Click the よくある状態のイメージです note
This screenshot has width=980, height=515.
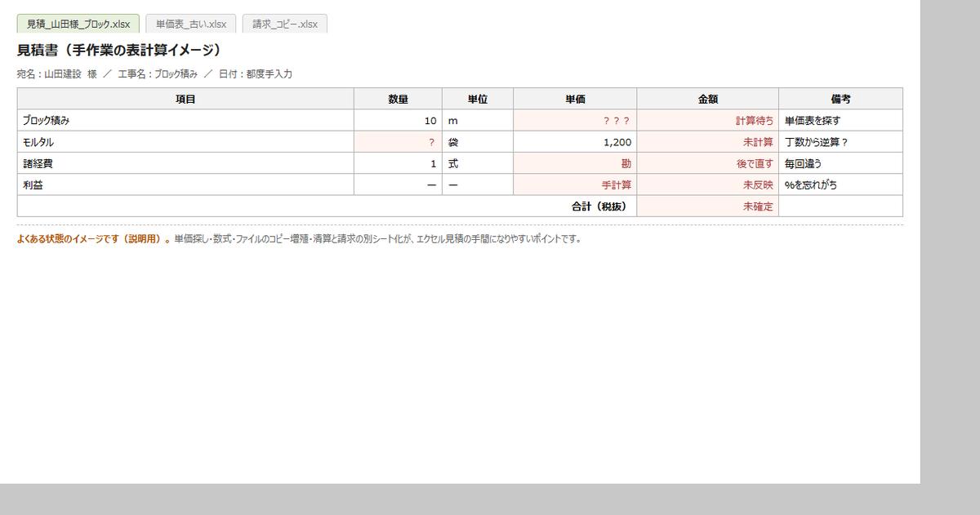(299, 239)
